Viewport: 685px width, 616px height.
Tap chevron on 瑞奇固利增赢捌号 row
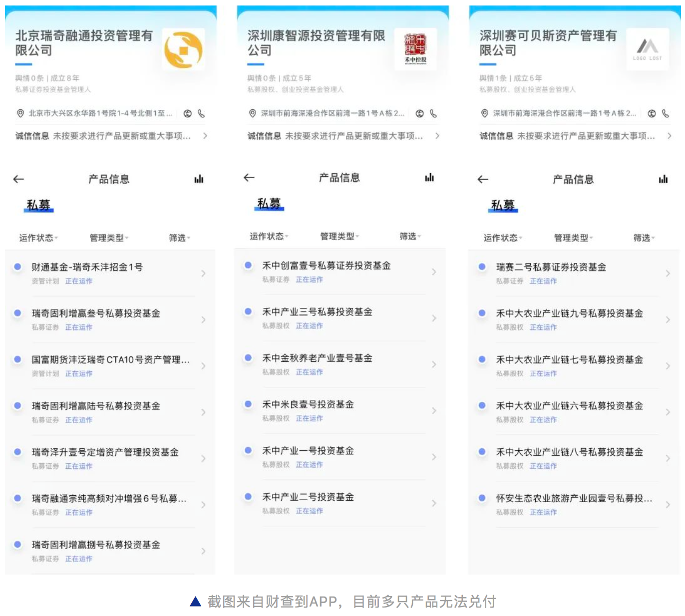click(203, 551)
